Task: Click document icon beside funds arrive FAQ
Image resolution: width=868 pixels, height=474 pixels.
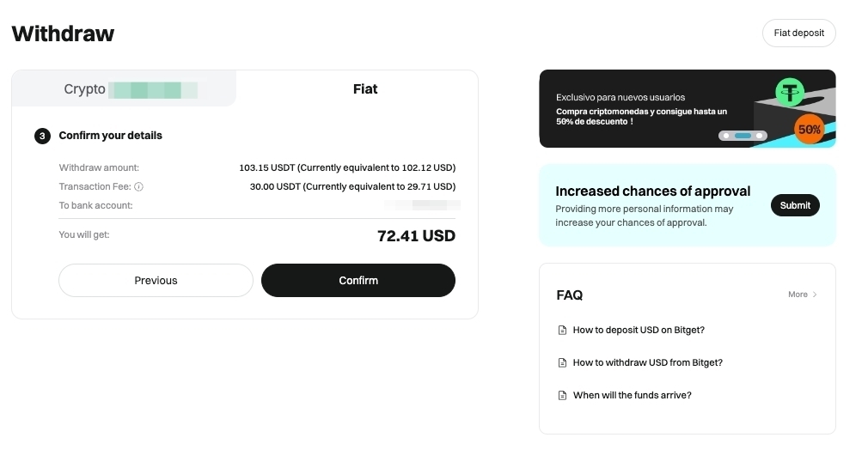Action: click(563, 396)
